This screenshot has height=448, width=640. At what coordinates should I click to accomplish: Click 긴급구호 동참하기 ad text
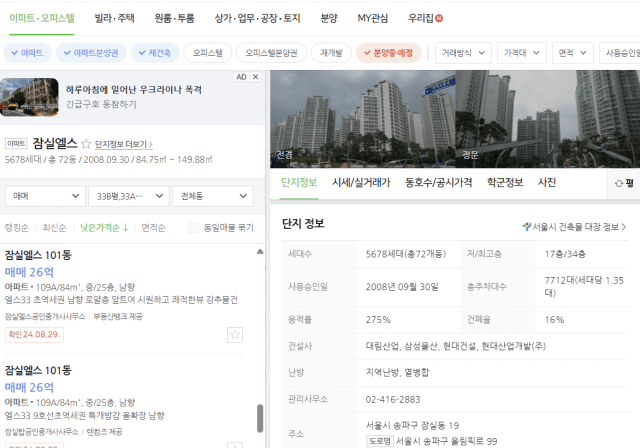(101, 104)
